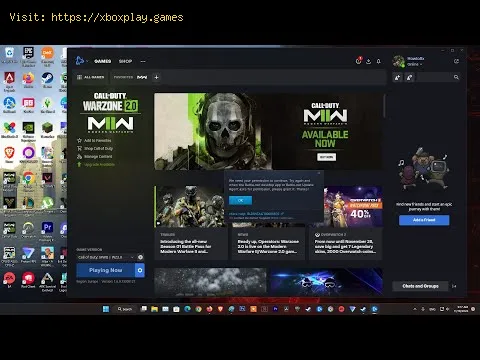
Task: Open the Overwatch 2 40% off promo thumbnail
Action: pyautogui.click(x=353, y=207)
